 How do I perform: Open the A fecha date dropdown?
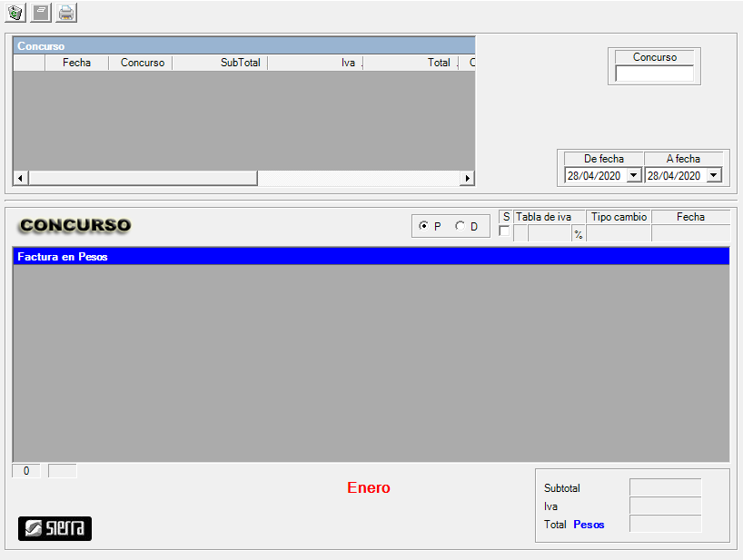[x=713, y=175]
